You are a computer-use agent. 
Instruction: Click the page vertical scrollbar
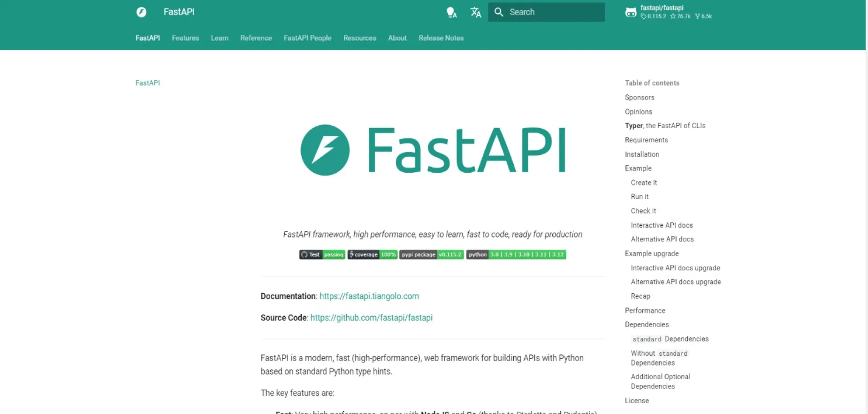tap(867, 207)
